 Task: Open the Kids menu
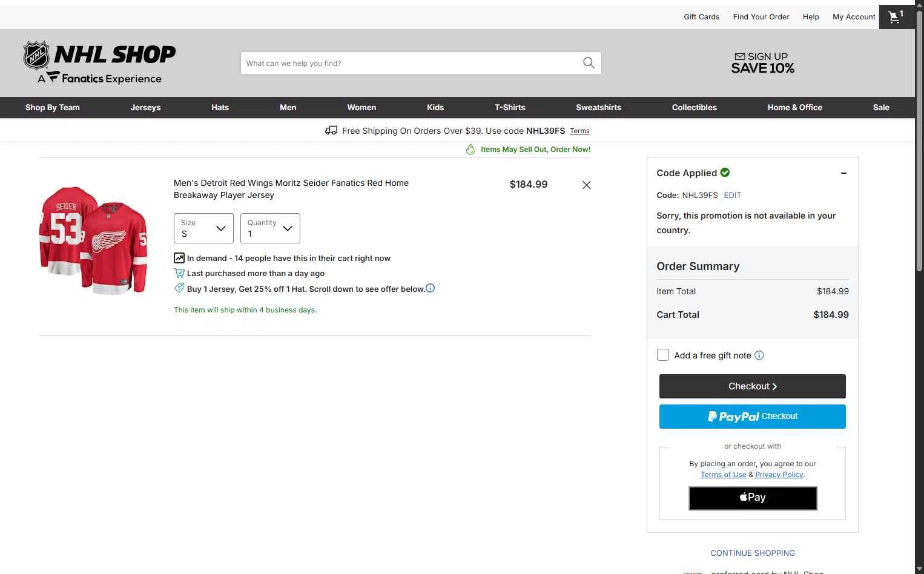tap(435, 107)
